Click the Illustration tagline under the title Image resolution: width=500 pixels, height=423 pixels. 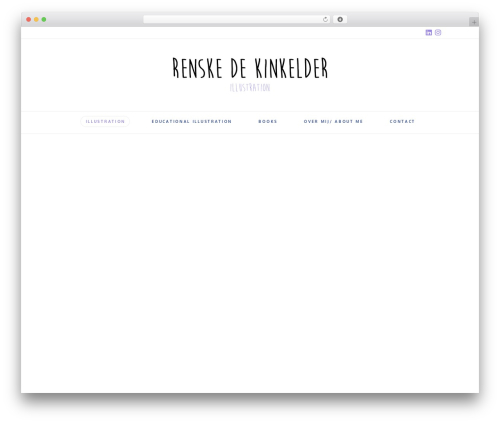[250, 88]
